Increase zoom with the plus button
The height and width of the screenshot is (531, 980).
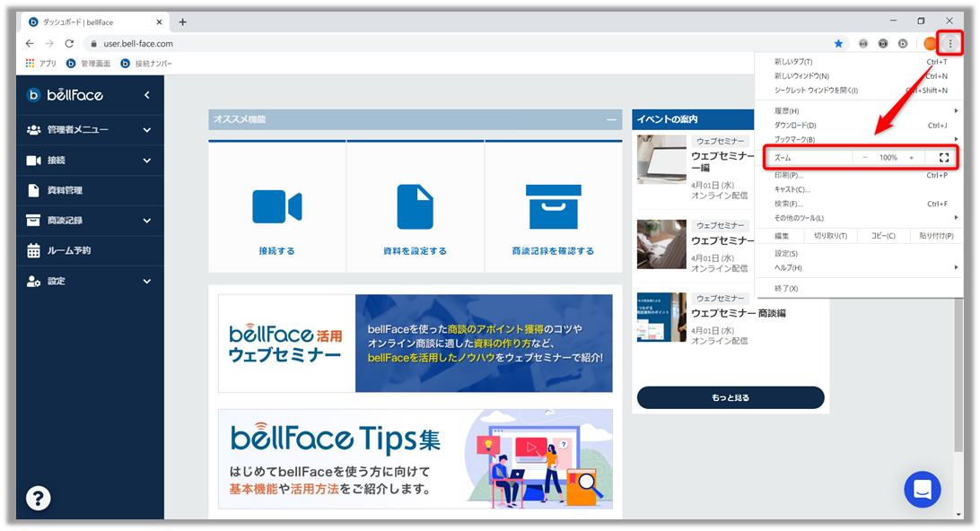(x=911, y=158)
